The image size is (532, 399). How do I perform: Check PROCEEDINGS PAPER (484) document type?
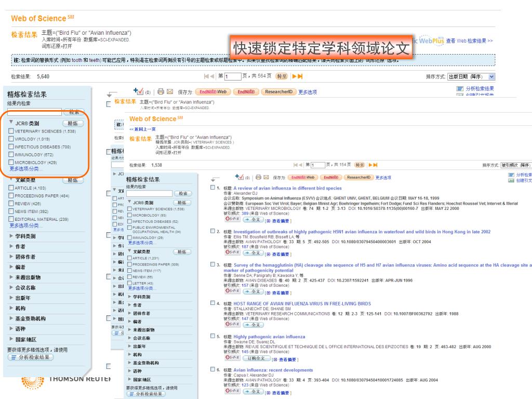[11, 195]
